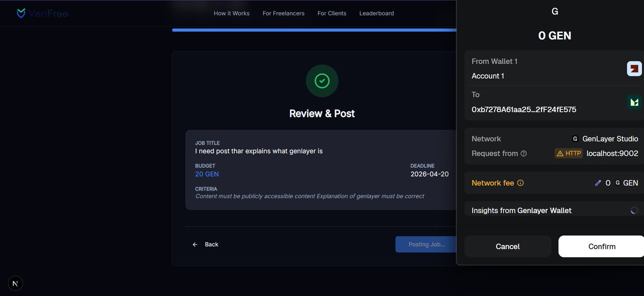Click the Network fee info icon
The width and height of the screenshot is (644, 296).
520,183
